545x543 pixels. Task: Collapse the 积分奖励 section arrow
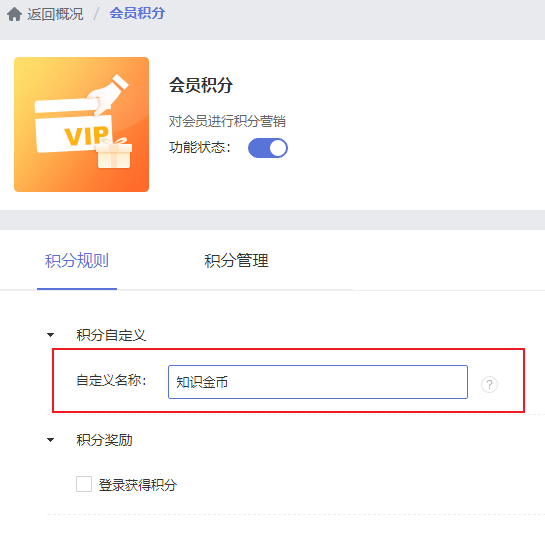(50, 440)
